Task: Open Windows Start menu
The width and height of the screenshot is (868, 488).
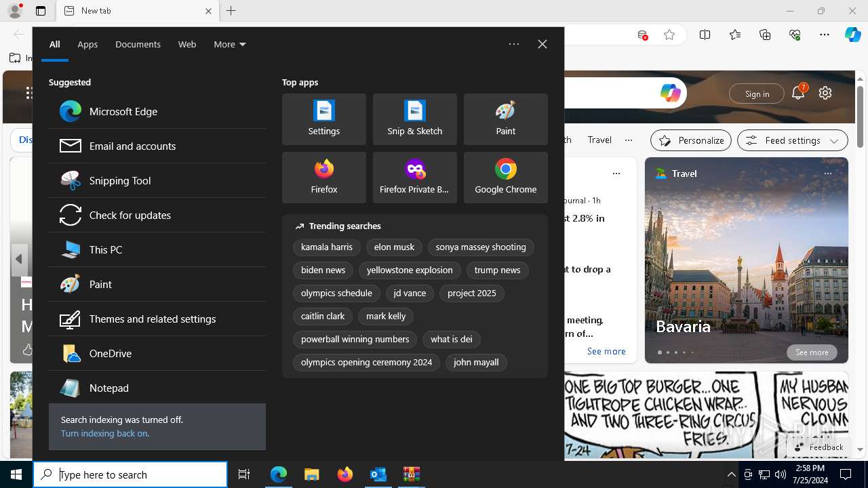Action: pyautogui.click(x=16, y=474)
